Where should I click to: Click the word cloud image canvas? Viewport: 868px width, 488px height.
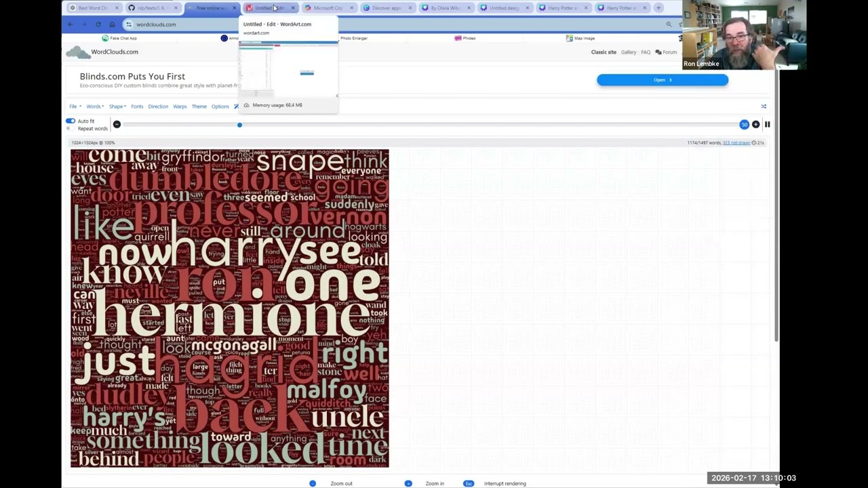[230, 308]
